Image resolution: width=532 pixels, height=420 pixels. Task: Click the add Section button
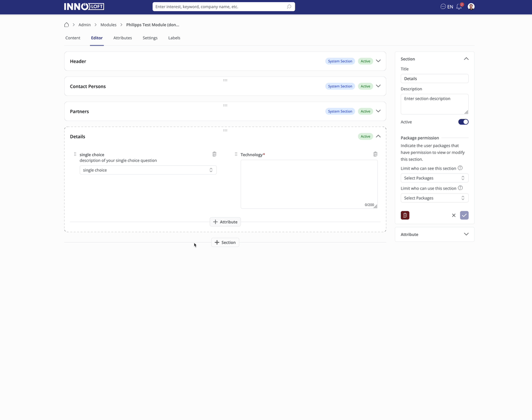pos(225,242)
